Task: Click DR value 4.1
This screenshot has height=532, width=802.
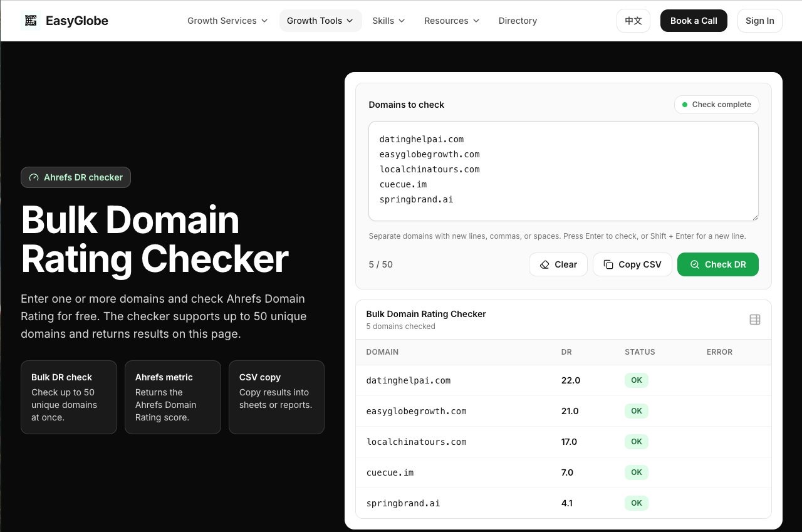Action: [566, 503]
